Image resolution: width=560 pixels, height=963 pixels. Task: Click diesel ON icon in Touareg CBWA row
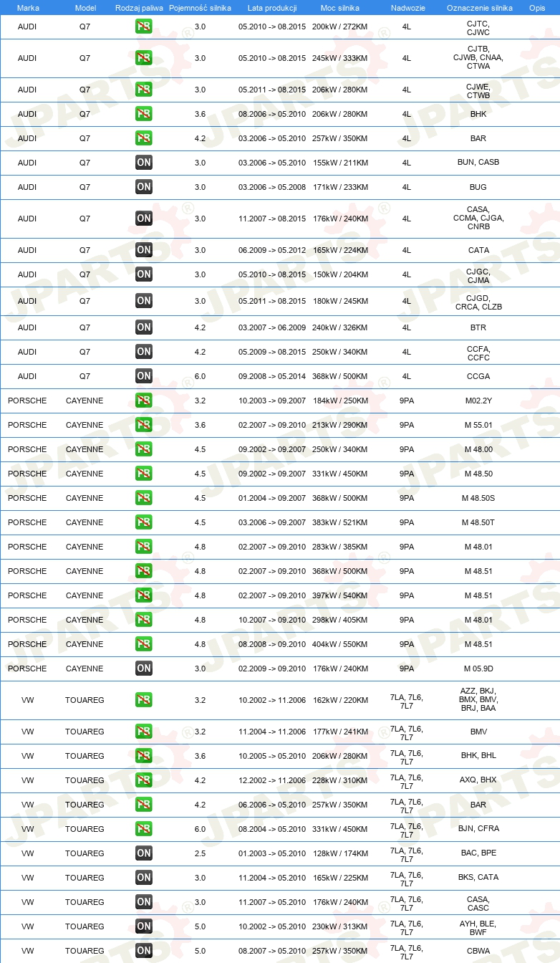(144, 951)
